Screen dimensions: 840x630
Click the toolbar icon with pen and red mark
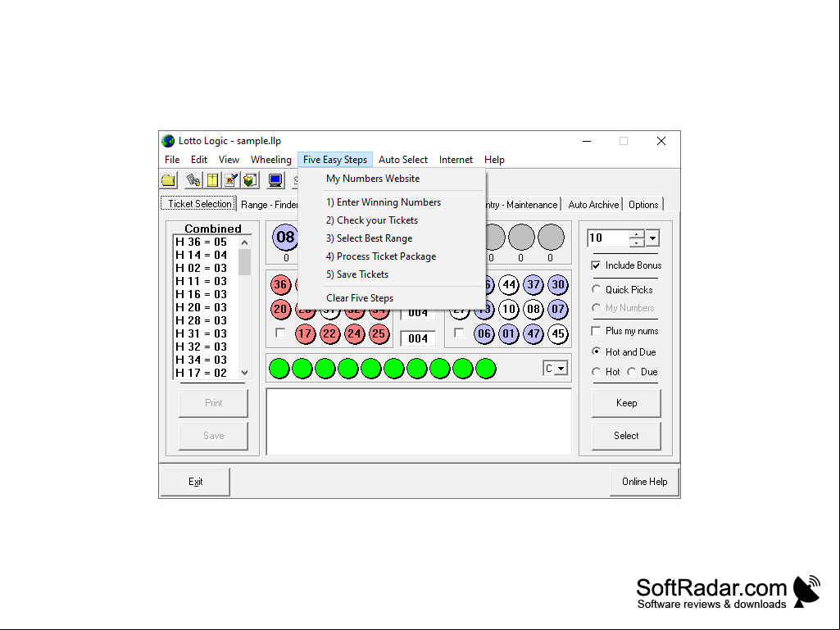point(231,180)
